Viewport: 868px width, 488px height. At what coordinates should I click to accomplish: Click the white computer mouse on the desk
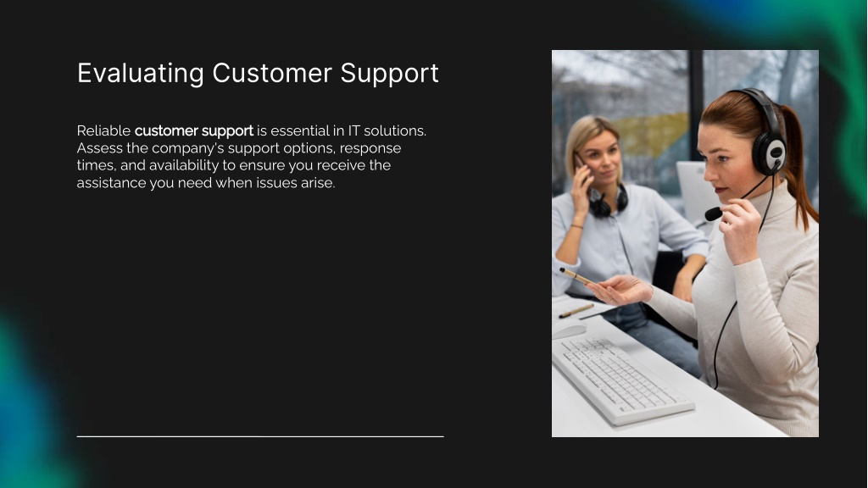pos(568,330)
